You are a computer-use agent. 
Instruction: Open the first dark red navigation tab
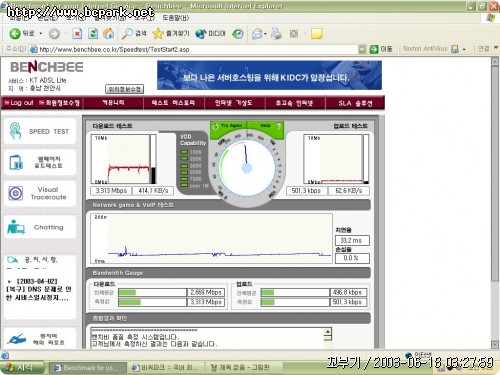click(x=113, y=103)
